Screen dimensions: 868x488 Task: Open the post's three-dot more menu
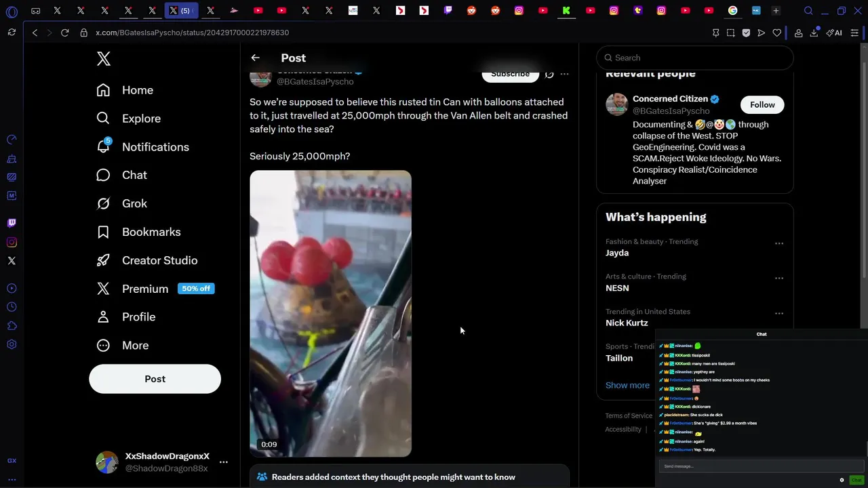[564, 74]
